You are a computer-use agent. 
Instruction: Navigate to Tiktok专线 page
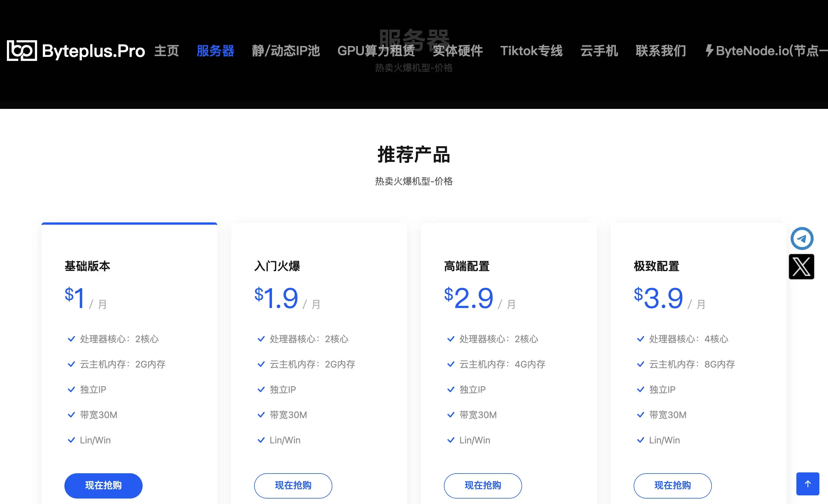click(531, 51)
